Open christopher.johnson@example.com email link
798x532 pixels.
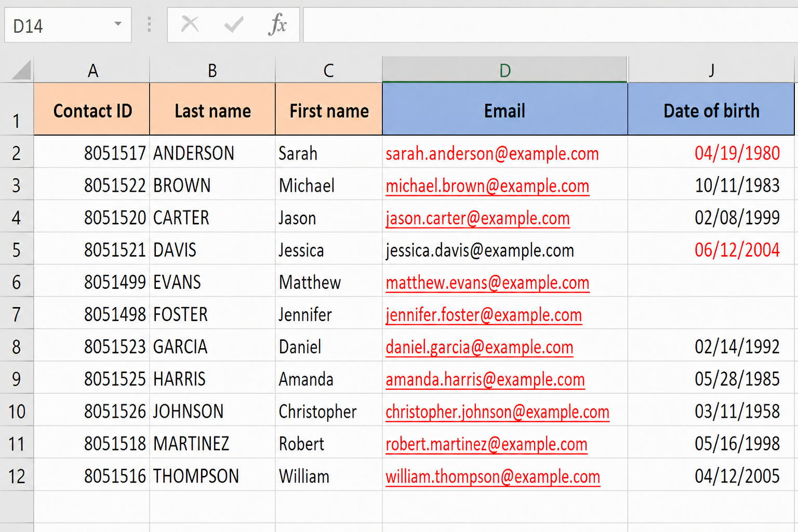497,412
